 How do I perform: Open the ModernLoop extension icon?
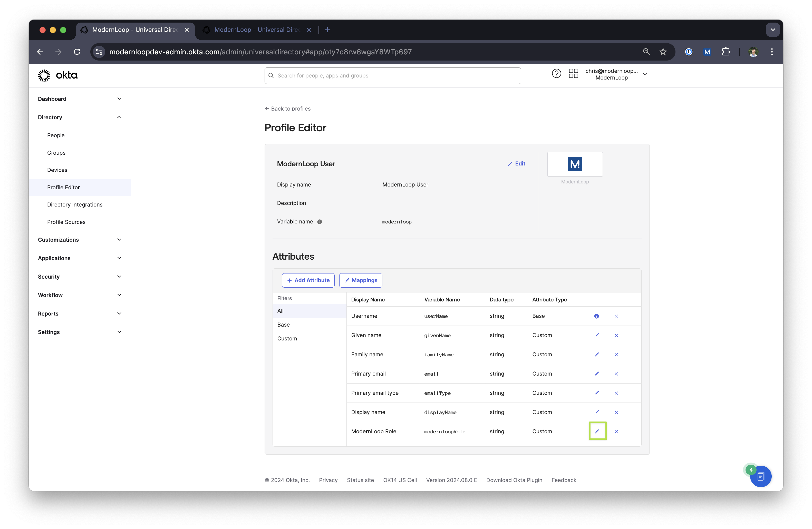click(x=707, y=52)
